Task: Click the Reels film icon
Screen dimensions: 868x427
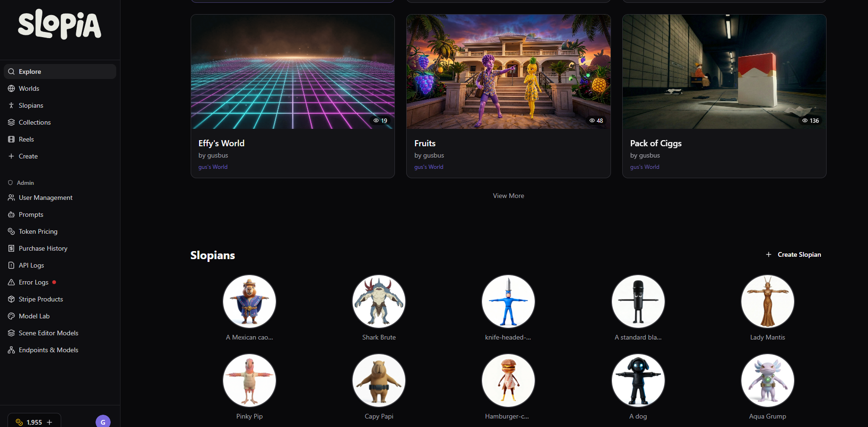Action: pyautogui.click(x=11, y=139)
